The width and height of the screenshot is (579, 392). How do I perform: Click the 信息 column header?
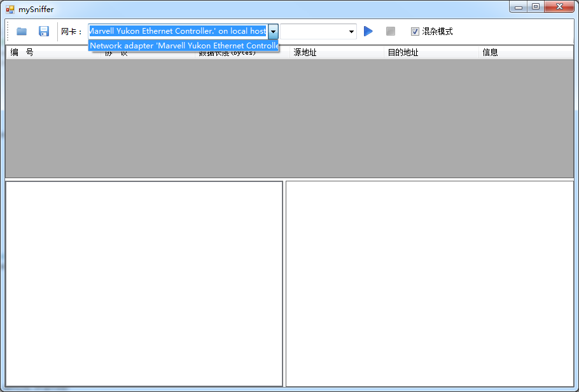[526, 52]
